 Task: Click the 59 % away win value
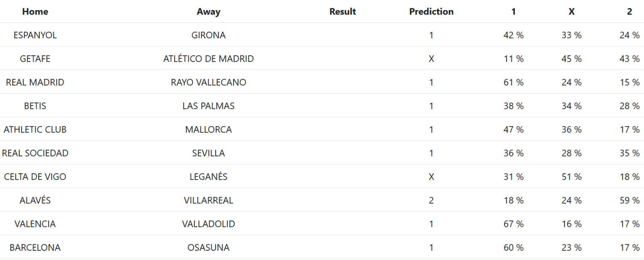click(x=630, y=200)
